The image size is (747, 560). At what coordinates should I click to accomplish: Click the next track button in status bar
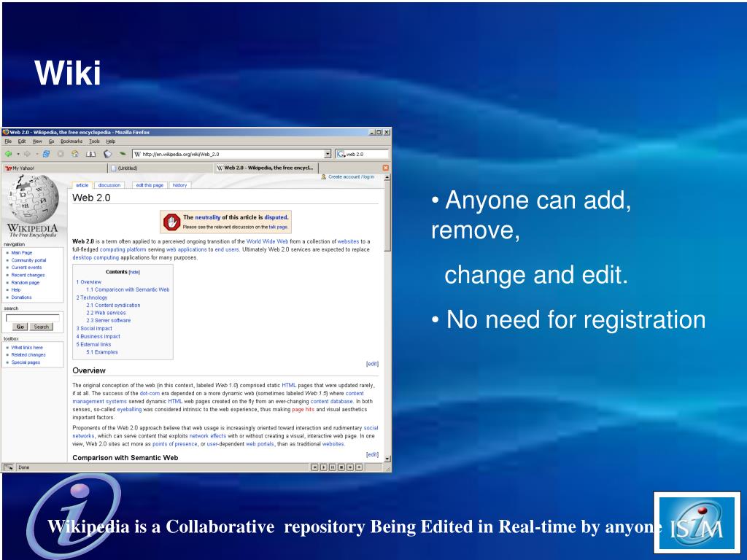pyautogui.click(x=350, y=467)
